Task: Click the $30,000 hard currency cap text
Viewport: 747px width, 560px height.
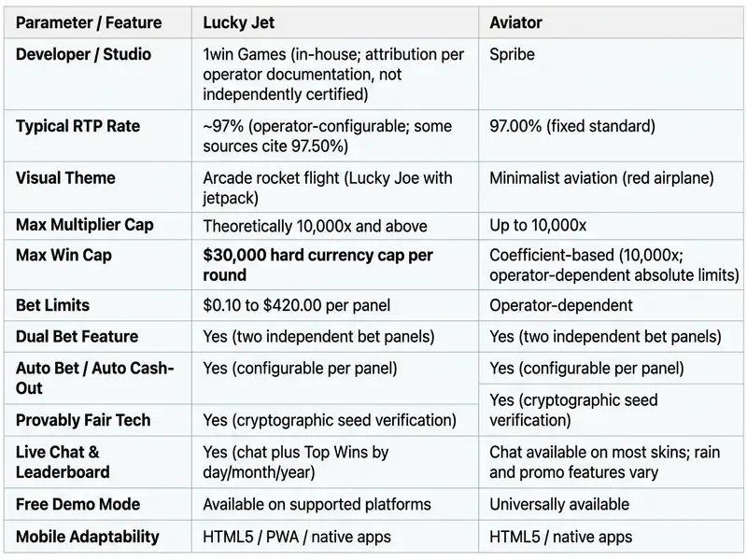Action: pos(317,265)
